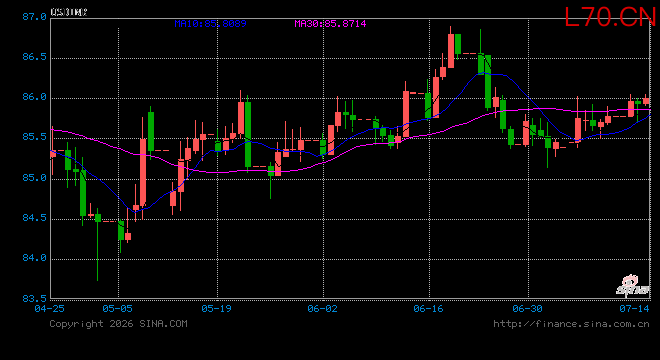The height and width of the screenshot is (360, 660).
Task: Click the Copyright 2026 SINA.COM text
Action: pos(118,324)
